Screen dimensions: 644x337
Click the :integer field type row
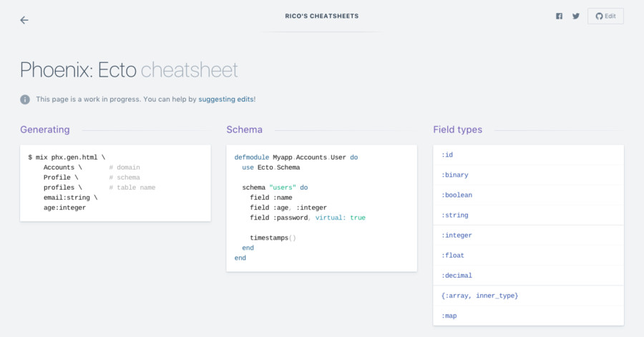[528, 235]
